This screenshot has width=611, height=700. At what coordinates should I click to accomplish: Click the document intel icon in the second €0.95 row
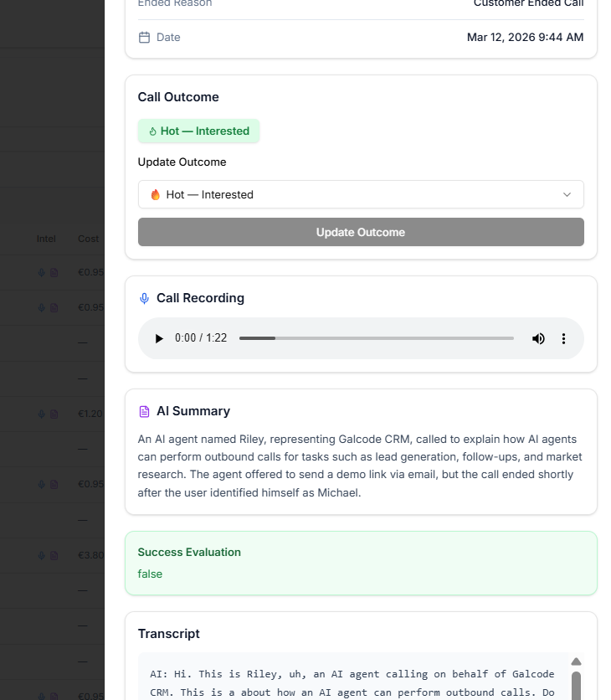click(52, 307)
